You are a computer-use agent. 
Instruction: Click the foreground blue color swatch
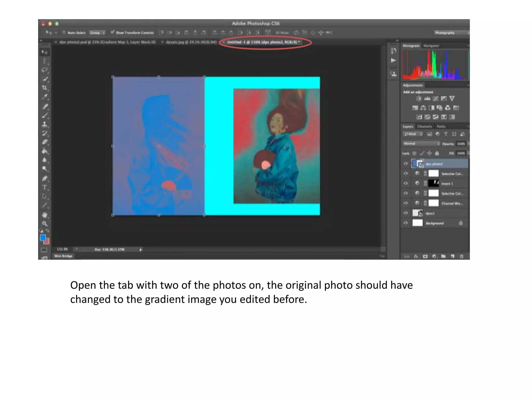pos(43,238)
